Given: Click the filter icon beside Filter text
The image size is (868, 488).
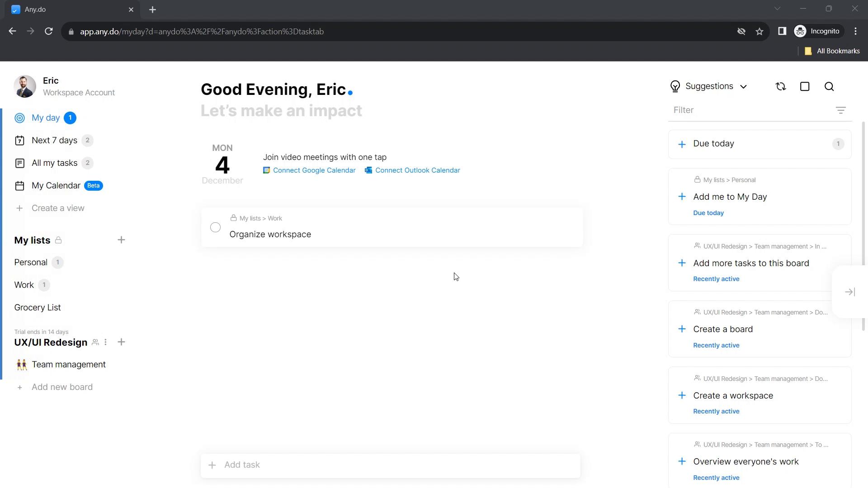Looking at the screenshot, I should tap(840, 110).
